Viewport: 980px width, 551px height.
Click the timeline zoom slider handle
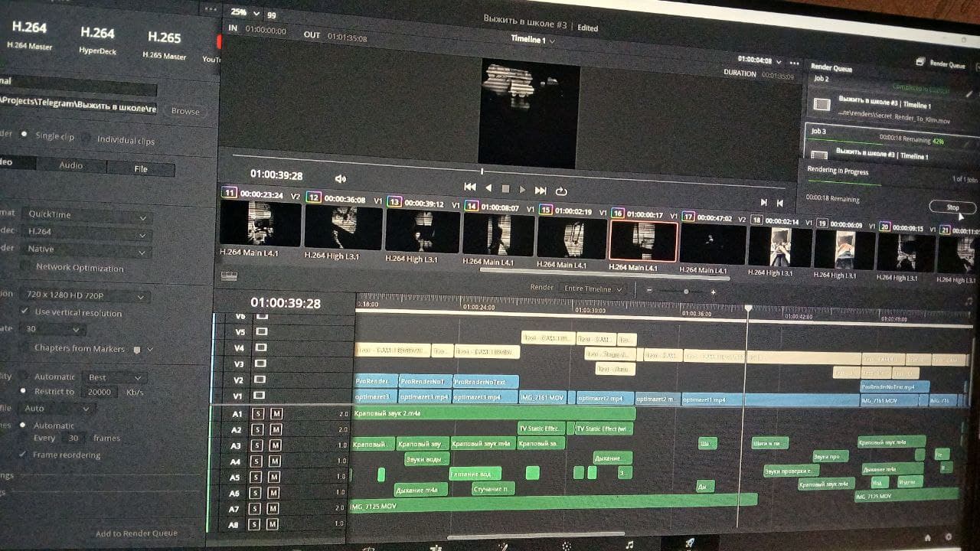(x=686, y=292)
